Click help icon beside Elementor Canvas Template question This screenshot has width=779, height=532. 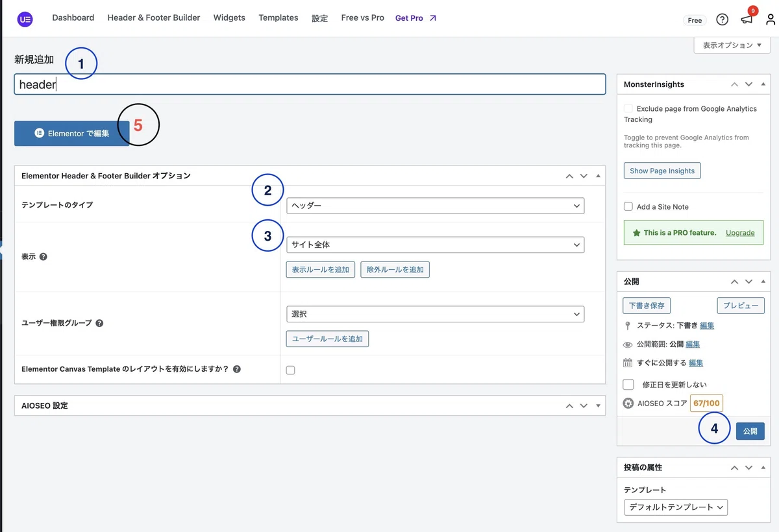click(x=237, y=369)
